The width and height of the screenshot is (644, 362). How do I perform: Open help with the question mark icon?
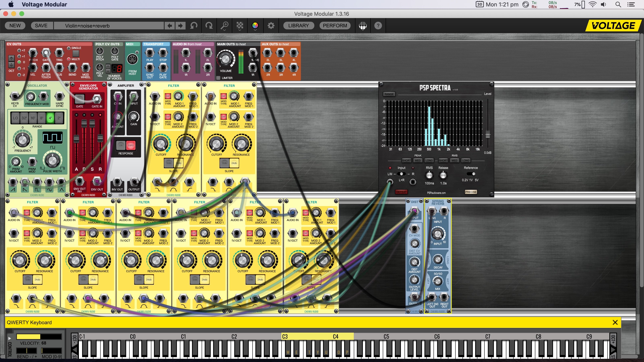click(378, 26)
